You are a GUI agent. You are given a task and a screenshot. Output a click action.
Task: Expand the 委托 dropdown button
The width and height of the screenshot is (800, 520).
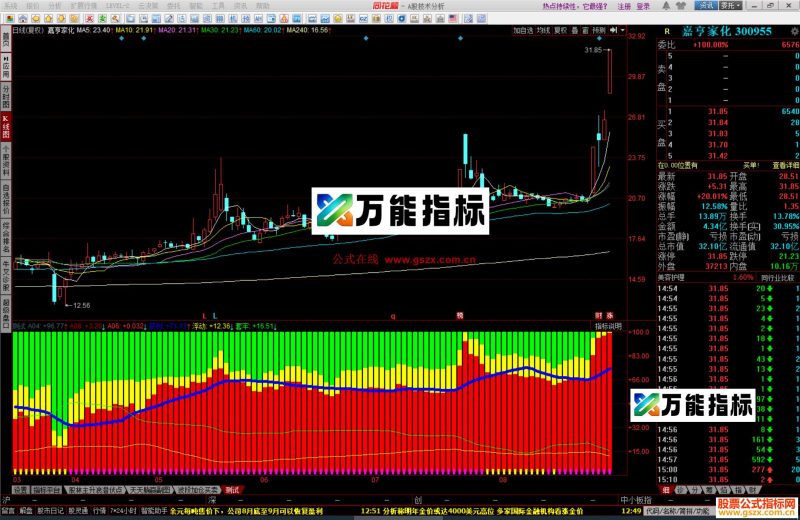[x=730, y=6]
